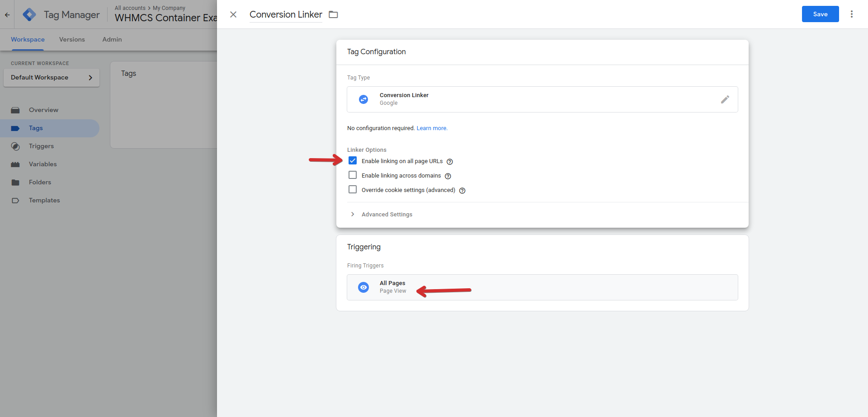Click the help icon for override cookie settings
This screenshot has height=417, width=868.
click(462, 191)
